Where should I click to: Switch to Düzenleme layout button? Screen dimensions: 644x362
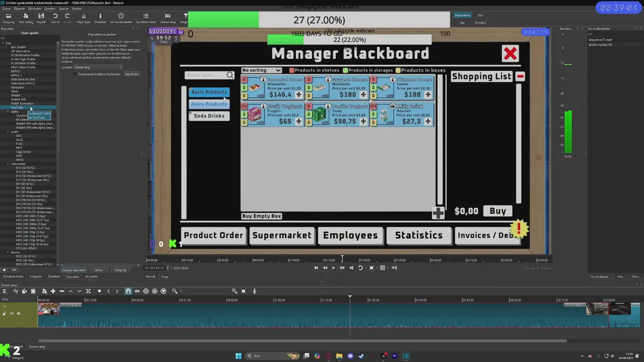[x=463, y=15]
